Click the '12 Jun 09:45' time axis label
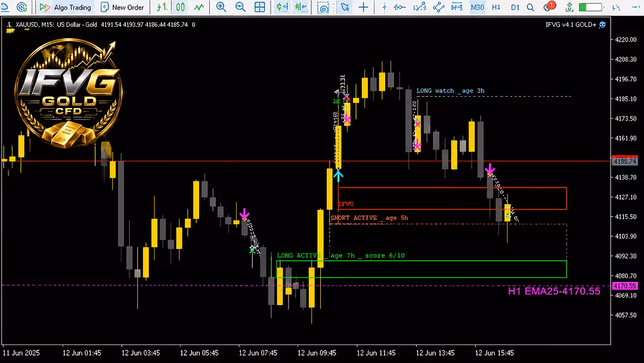The height and width of the screenshot is (363, 644). pos(317,353)
